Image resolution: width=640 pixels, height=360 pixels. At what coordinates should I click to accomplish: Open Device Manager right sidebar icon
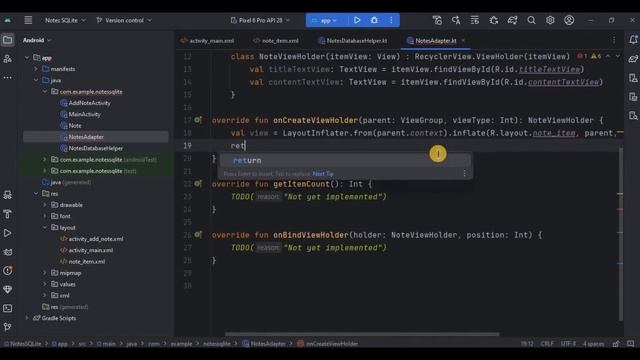pos(633,78)
